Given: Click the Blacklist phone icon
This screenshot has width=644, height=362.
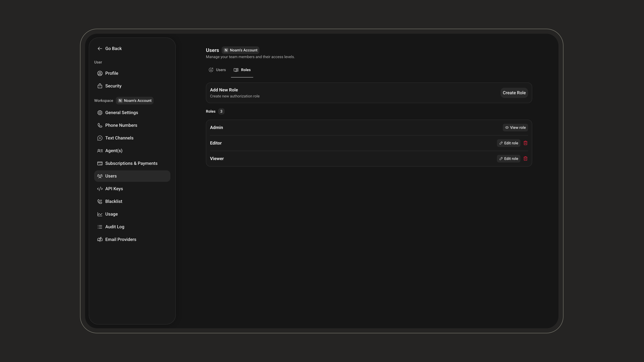Looking at the screenshot, I should click(x=100, y=202).
